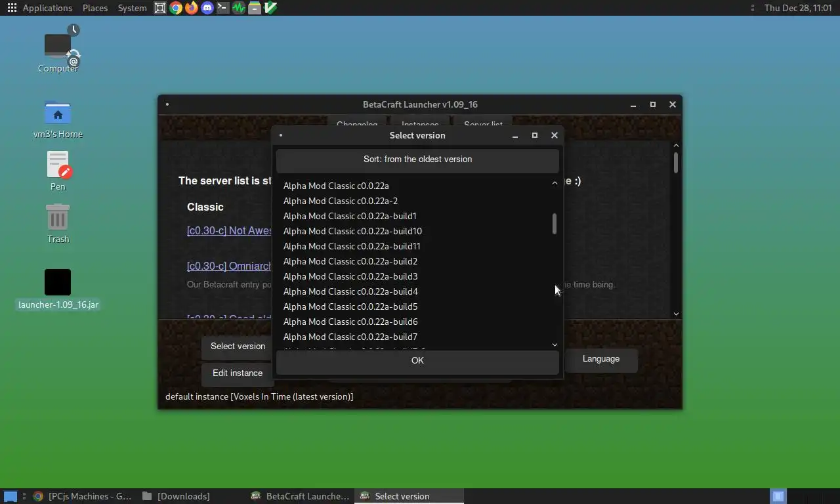The image size is (840, 504).
Task: Click workspace switcher in bottom panel
Action: (778, 496)
